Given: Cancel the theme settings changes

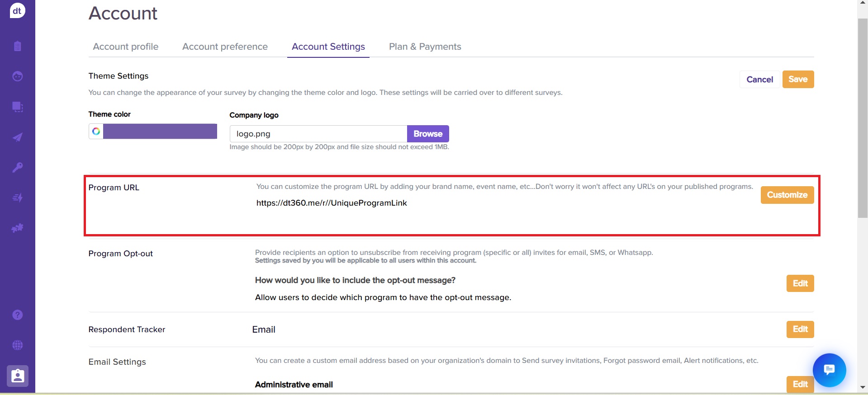Looking at the screenshot, I should (x=759, y=80).
